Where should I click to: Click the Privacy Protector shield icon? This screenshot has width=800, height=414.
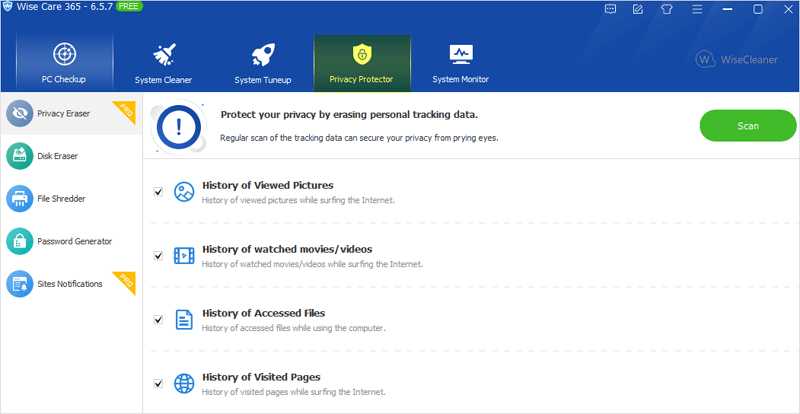tap(362, 54)
